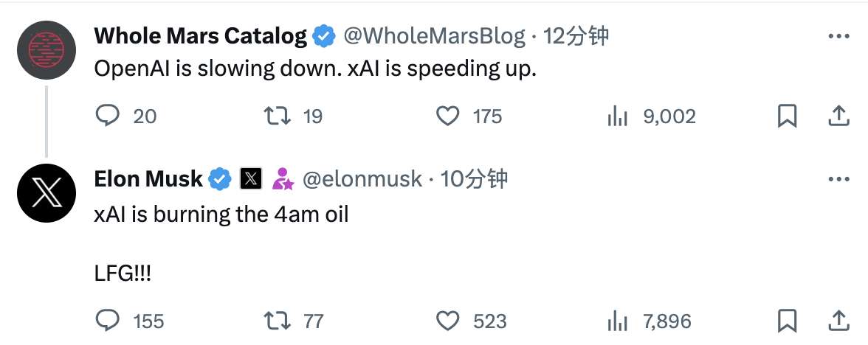Screen dimensions: 868x345
Task: Open more options on Elon Musk's tweet
Action: pyautogui.click(x=838, y=179)
